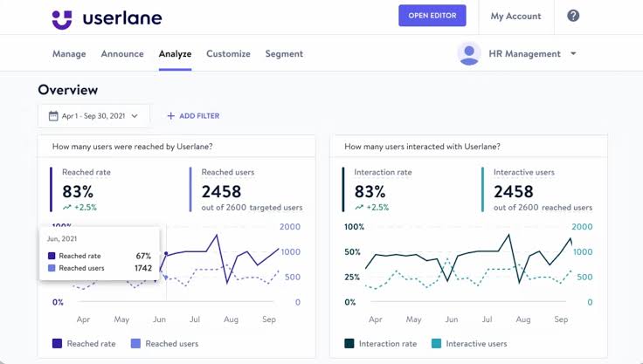Click the HR Management profile avatar
Viewport: 643px width, 364px height.
click(469, 53)
